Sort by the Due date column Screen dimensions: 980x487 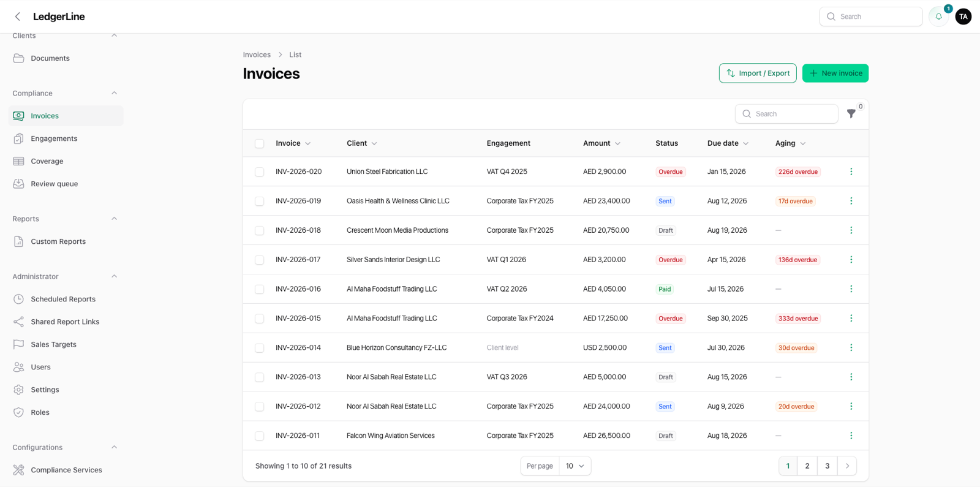coord(728,143)
